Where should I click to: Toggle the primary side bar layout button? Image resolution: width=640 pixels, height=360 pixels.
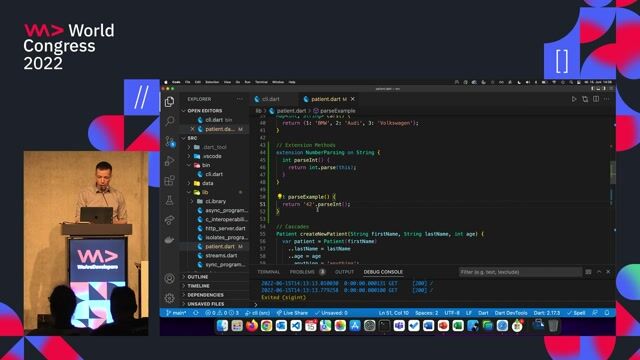[x=593, y=89]
